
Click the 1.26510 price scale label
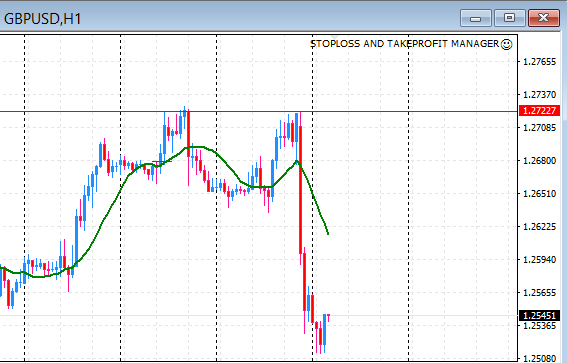539,194
